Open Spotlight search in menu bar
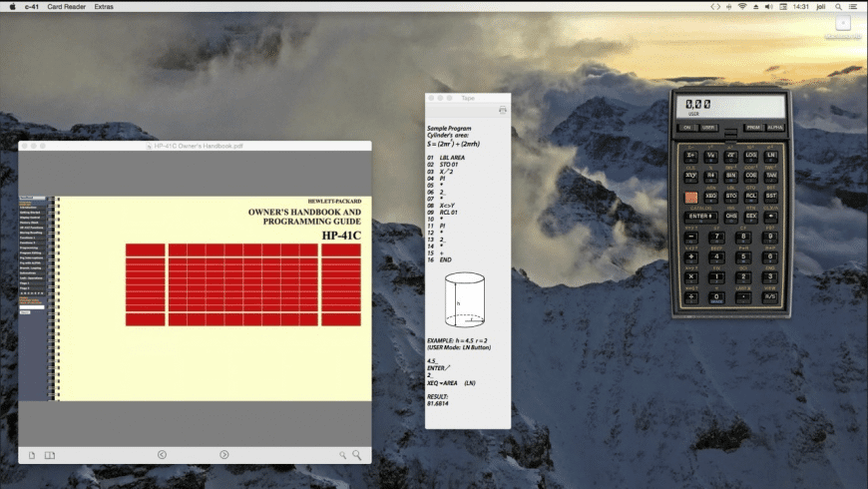This screenshot has width=868, height=489. 837,6
